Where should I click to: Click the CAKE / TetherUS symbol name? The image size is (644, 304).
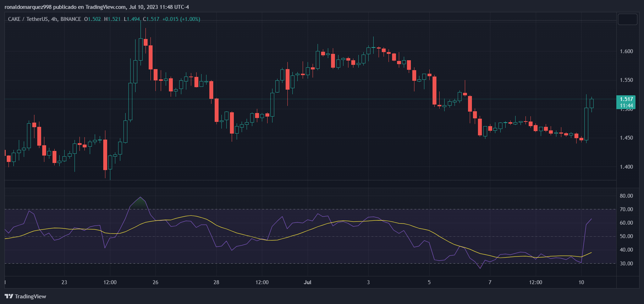[x=28, y=19]
